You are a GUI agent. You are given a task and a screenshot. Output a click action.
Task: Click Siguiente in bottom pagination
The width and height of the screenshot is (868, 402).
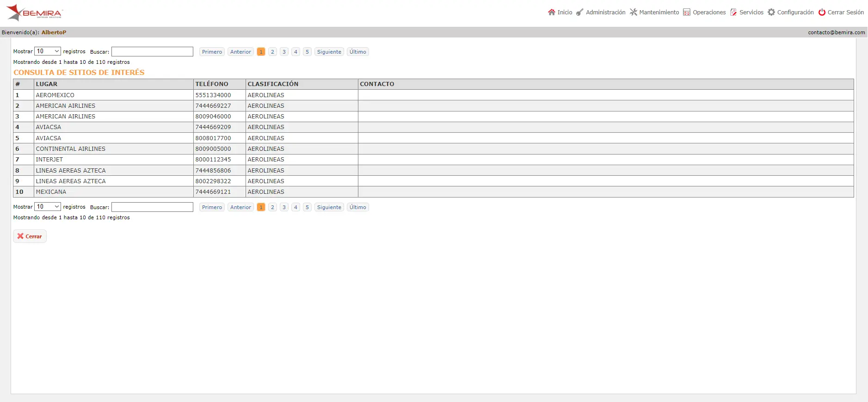click(x=329, y=207)
